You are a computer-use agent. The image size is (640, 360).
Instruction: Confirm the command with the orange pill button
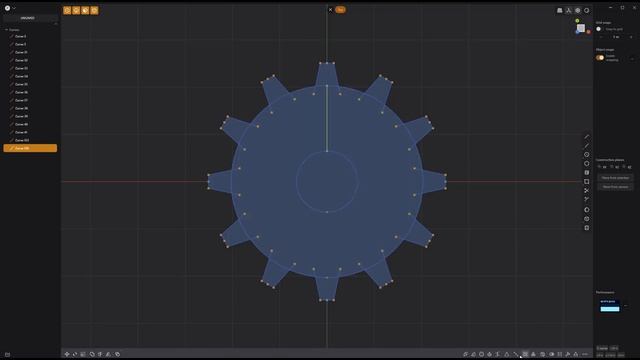click(340, 9)
